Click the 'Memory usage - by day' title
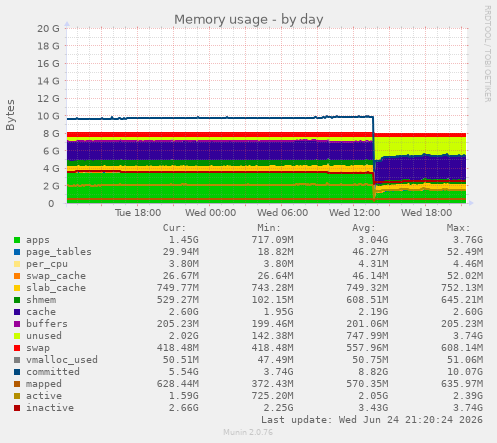The width and height of the screenshot is (497, 443). [249, 20]
